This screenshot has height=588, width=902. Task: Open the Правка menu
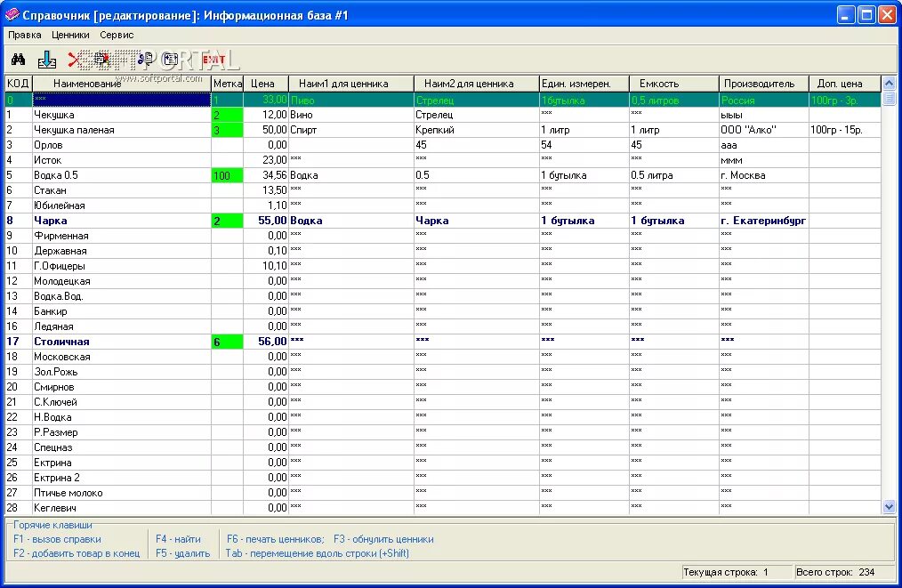coord(25,35)
